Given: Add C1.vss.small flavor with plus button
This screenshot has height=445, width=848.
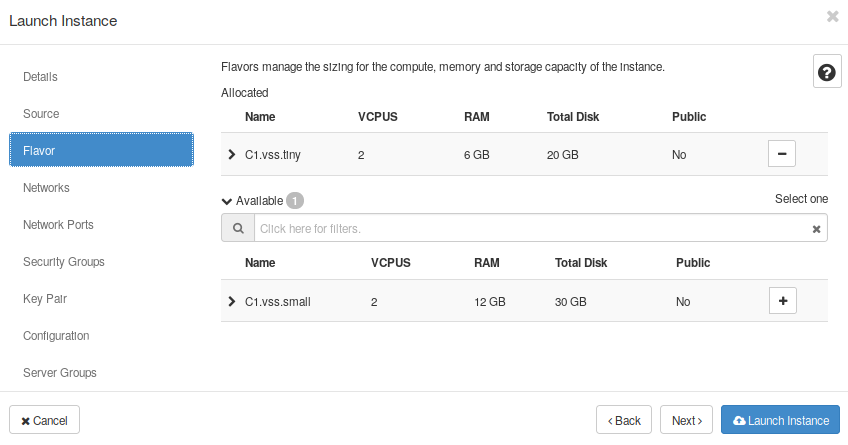Looking at the screenshot, I should point(782,301).
